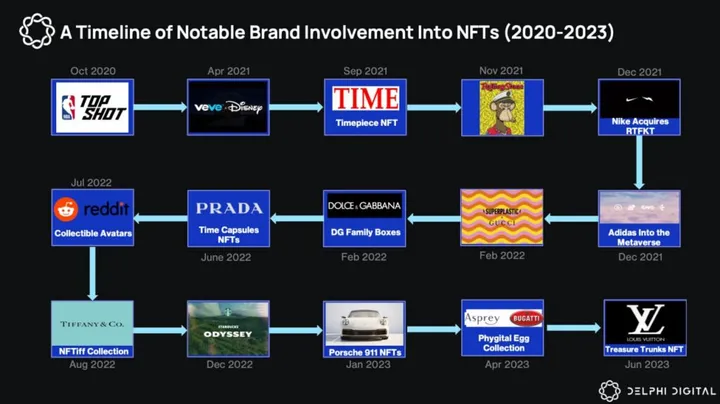Viewport: 720px width, 404px height.
Task: Open the Rolling Stone Bored Ape cover
Action: pos(502,108)
